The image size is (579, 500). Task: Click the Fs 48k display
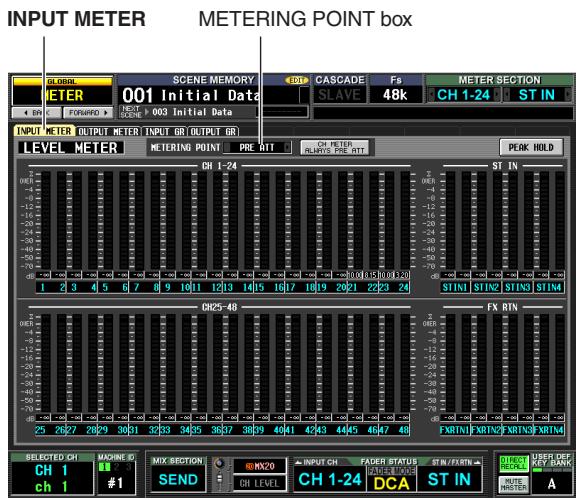pos(395,95)
